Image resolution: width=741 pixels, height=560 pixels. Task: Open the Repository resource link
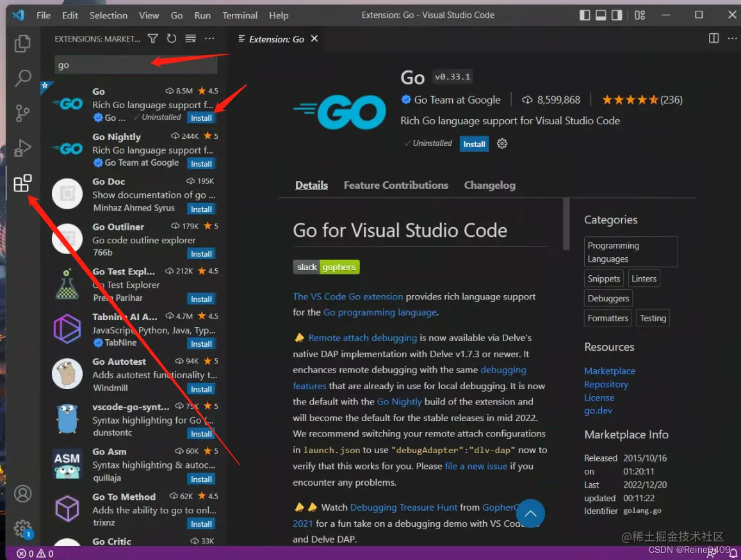606,385
